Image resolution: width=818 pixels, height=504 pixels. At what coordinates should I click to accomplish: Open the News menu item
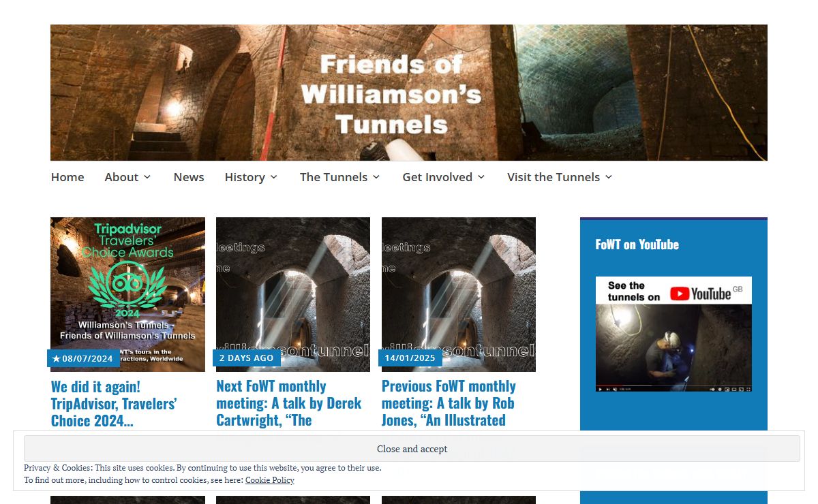(189, 177)
